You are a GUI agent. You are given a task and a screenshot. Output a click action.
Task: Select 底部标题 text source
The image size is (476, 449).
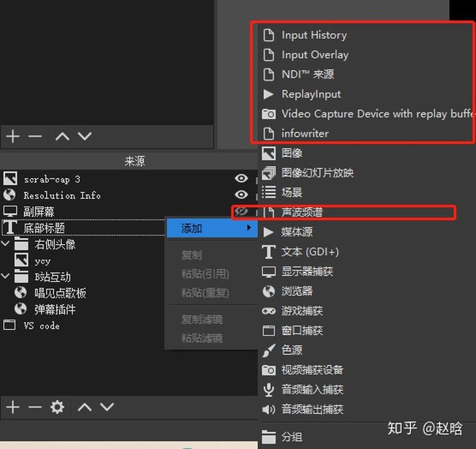pyautogui.click(x=83, y=227)
